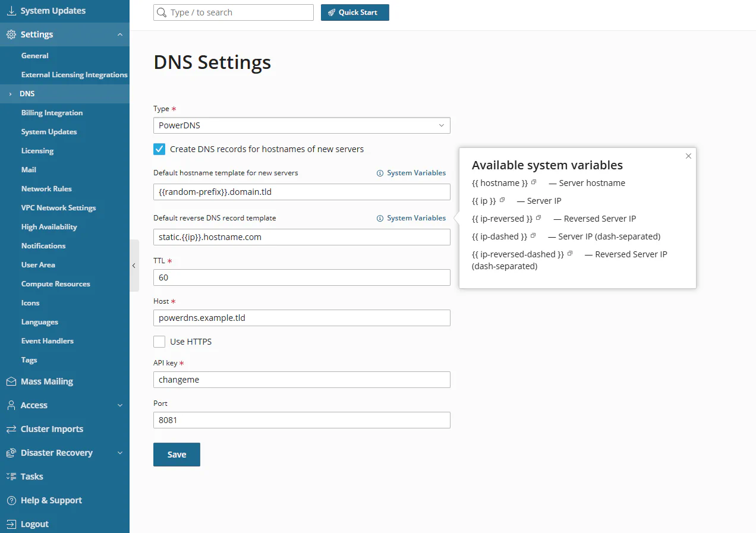Copy the {{ ip-reversed-dashed }} variable icon
756x533 pixels.
[x=570, y=253]
